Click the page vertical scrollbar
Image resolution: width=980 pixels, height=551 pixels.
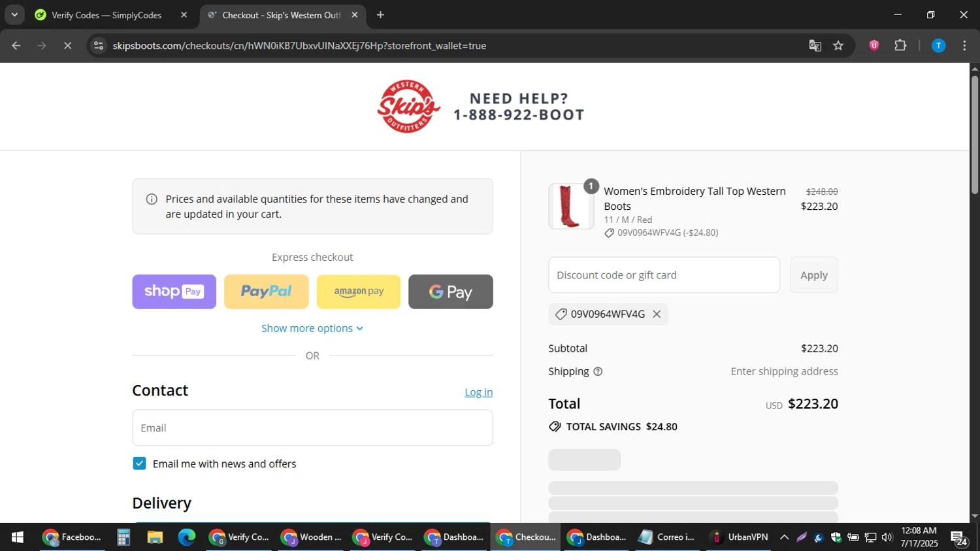pyautogui.click(x=975, y=135)
